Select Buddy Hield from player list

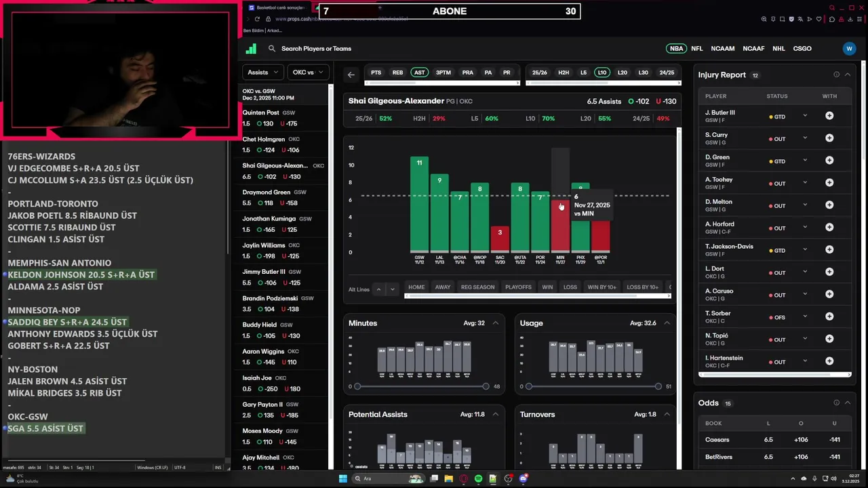point(283,330)
